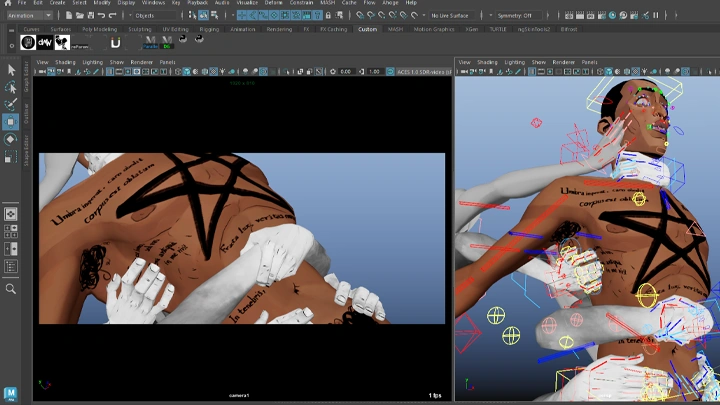Toggle select by hierarchy mode

point(192,15)
